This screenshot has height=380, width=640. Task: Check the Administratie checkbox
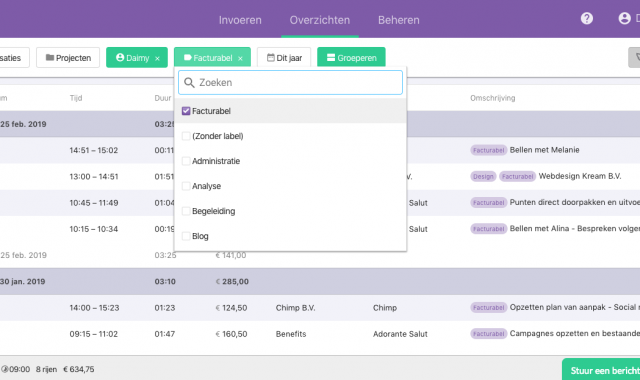(x=186, y=161)
